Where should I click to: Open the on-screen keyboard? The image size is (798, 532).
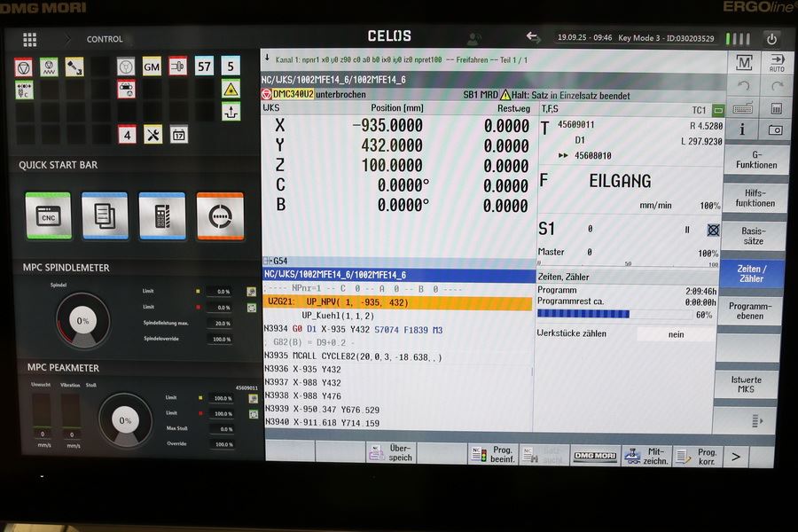tap(743, 108)
